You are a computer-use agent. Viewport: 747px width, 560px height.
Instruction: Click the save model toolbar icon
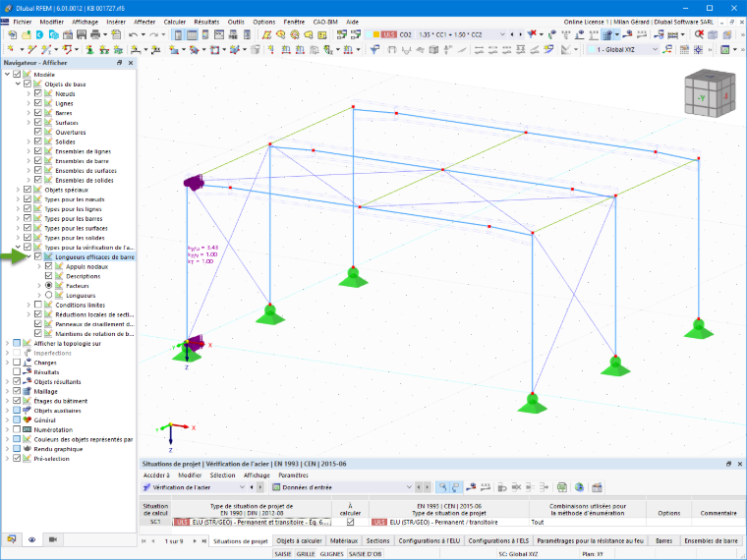[x=82, y=34]
